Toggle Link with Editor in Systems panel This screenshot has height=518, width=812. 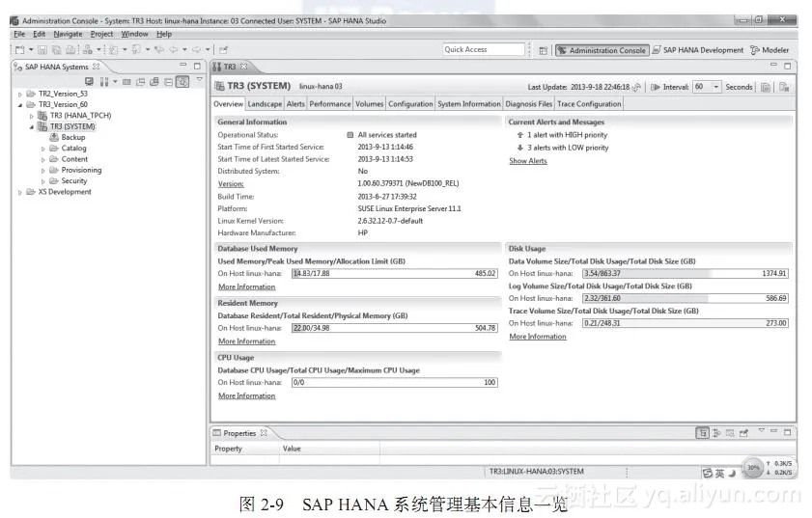coord(182,82)
